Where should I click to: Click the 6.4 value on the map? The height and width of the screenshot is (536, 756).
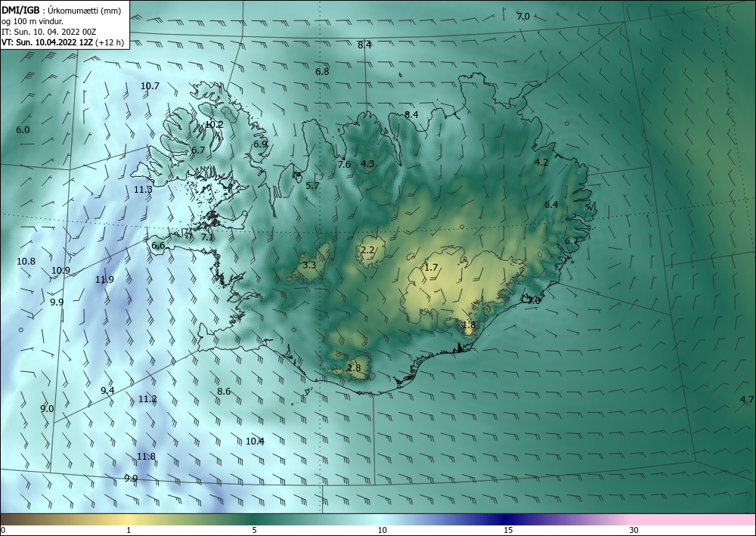pos(551,204)
